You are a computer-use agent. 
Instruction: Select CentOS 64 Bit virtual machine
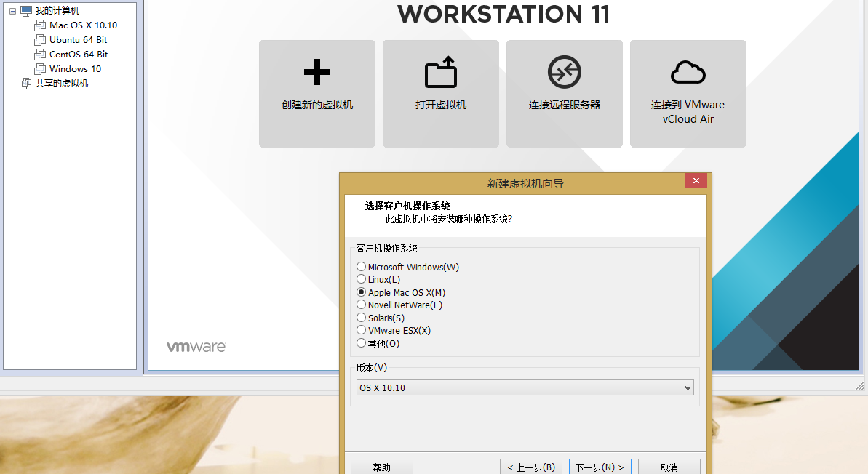coord(78,55)
